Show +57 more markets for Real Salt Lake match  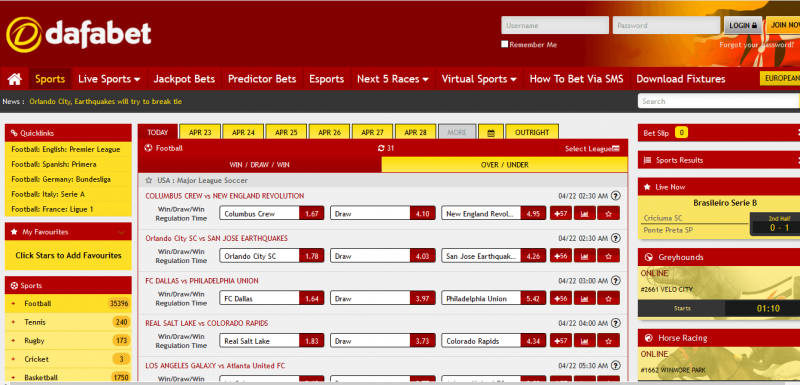(561, 341)
